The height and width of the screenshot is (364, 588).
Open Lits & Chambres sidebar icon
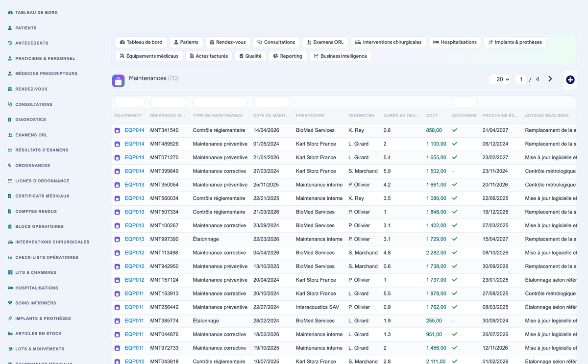coord(10,272)
